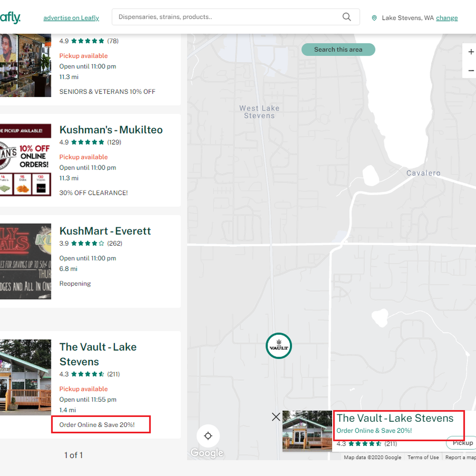The image size is (476, 476).
Task: Click 4.3 rating (211) in map popup
Action: tap(367, 444)
